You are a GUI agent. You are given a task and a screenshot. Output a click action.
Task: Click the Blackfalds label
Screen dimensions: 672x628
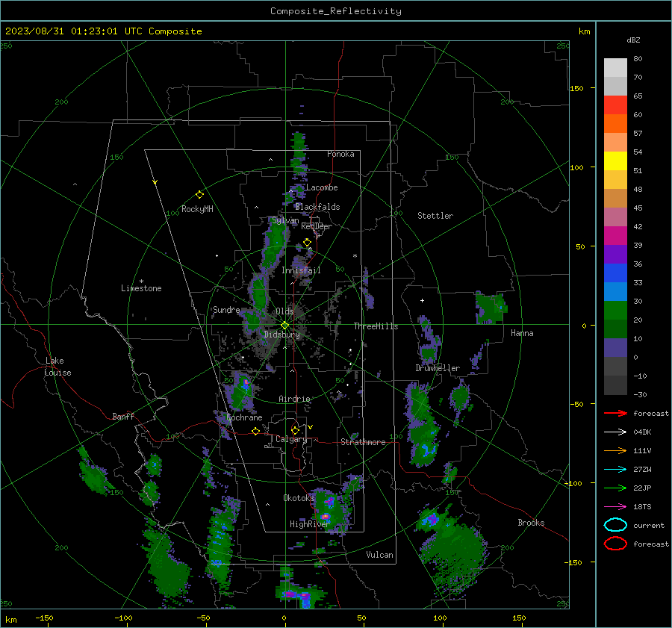[317, 207]
